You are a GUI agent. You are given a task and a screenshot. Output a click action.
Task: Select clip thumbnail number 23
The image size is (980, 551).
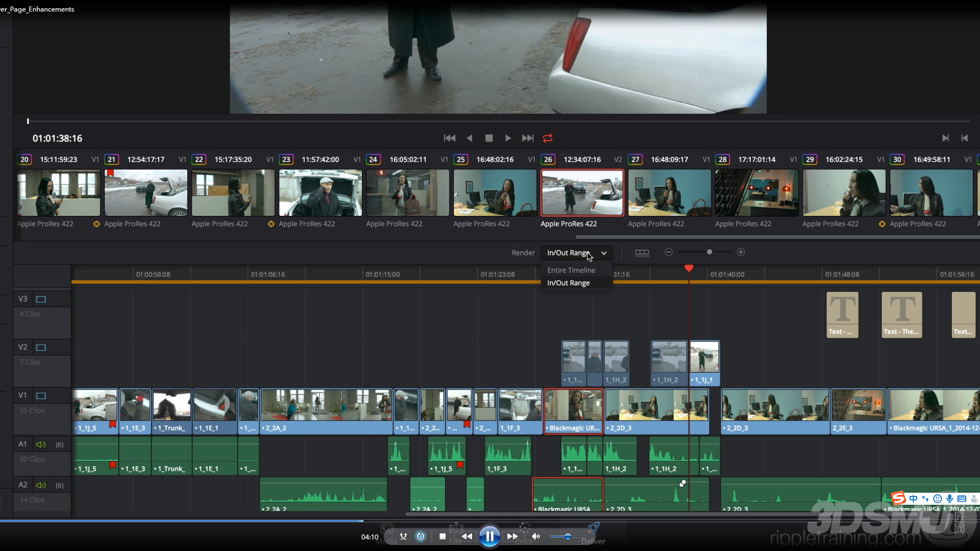coord(321,193)
